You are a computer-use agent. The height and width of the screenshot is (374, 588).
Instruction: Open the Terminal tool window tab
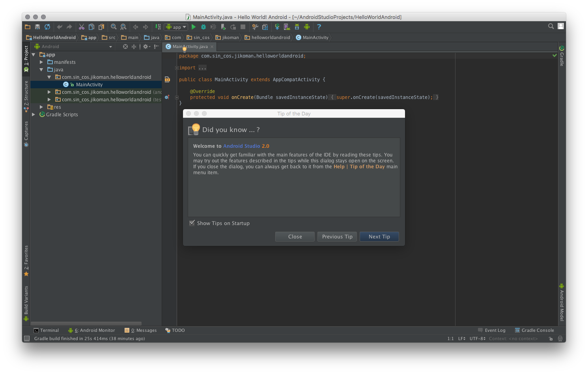click(x=46, y=330)
